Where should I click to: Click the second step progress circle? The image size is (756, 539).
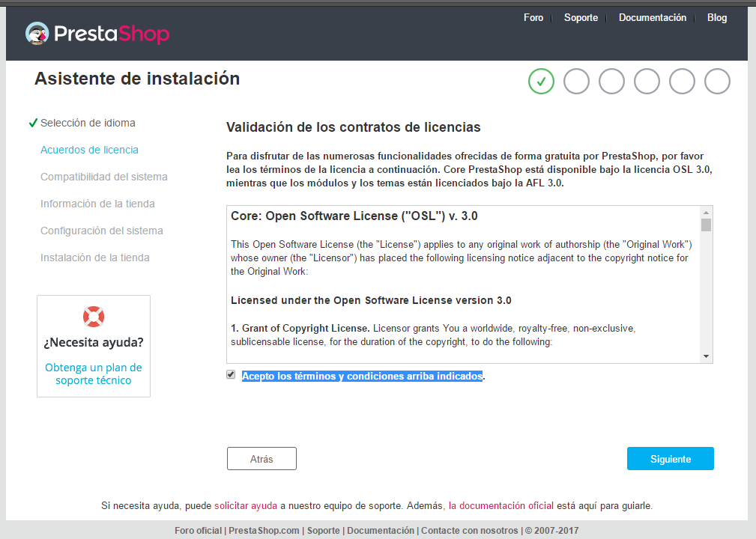[576, 82]
